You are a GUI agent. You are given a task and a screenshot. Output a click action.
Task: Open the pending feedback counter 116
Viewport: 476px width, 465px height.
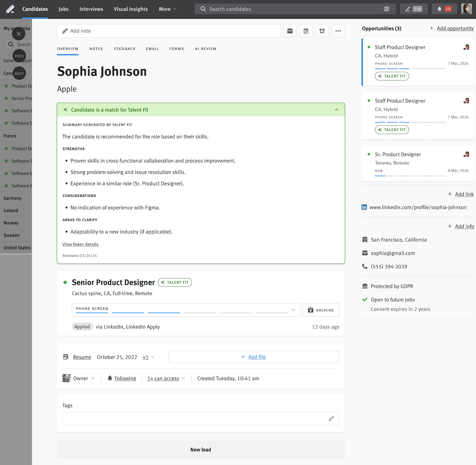414,9
